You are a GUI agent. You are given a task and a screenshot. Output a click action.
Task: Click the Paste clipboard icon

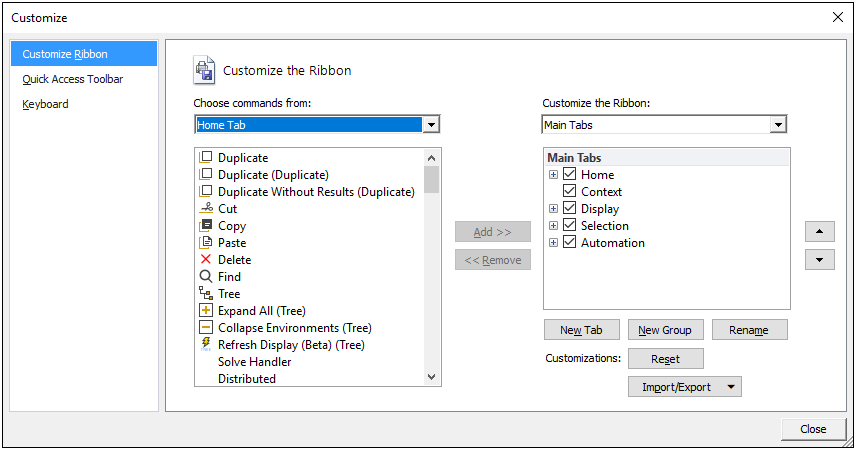206,243
